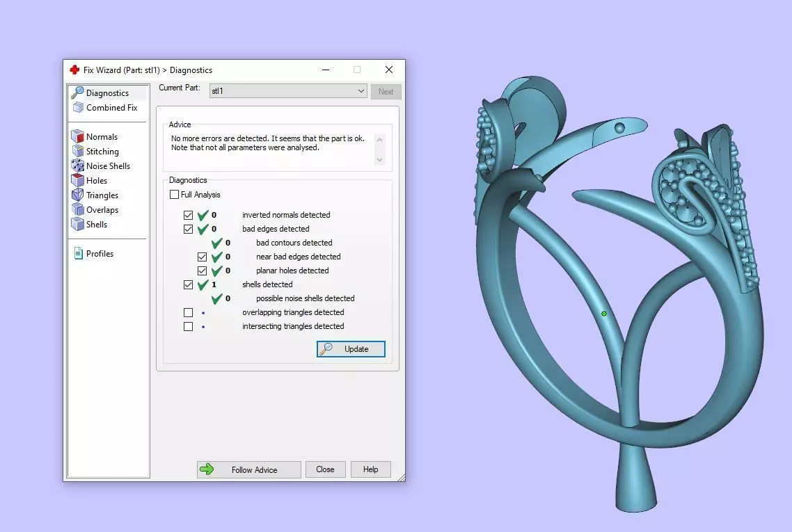Uncheck bad edges detection
Image resolution: width=792 pixels, height=532 pixels.
189,229
